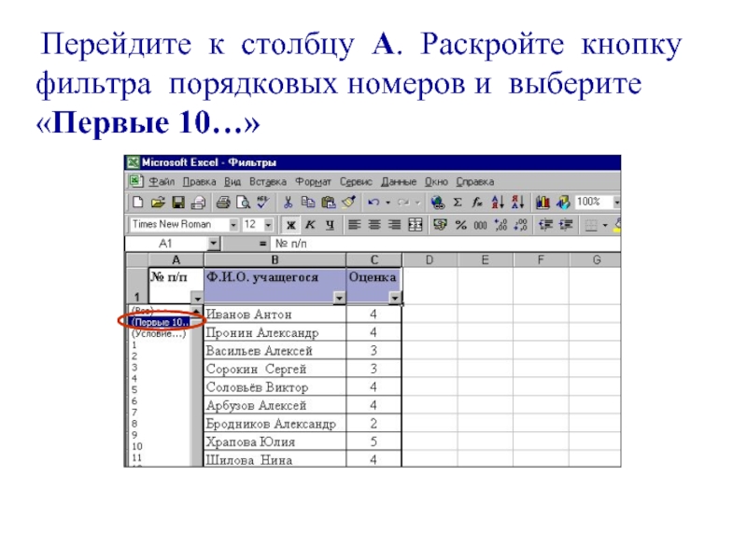Image resolution: width=747 pixels, height=560 pixels.
Task: Click the Undo arrow icon
Action: [x=373, y=203]
